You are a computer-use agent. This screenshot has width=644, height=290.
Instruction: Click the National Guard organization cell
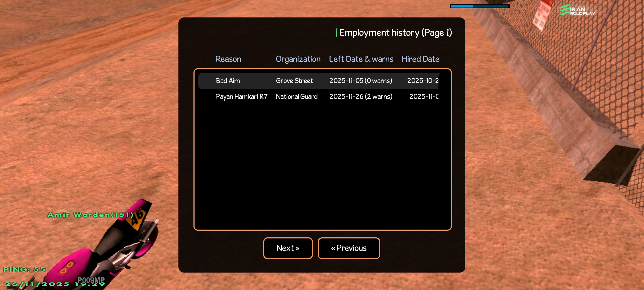click(x=297, y=97)
